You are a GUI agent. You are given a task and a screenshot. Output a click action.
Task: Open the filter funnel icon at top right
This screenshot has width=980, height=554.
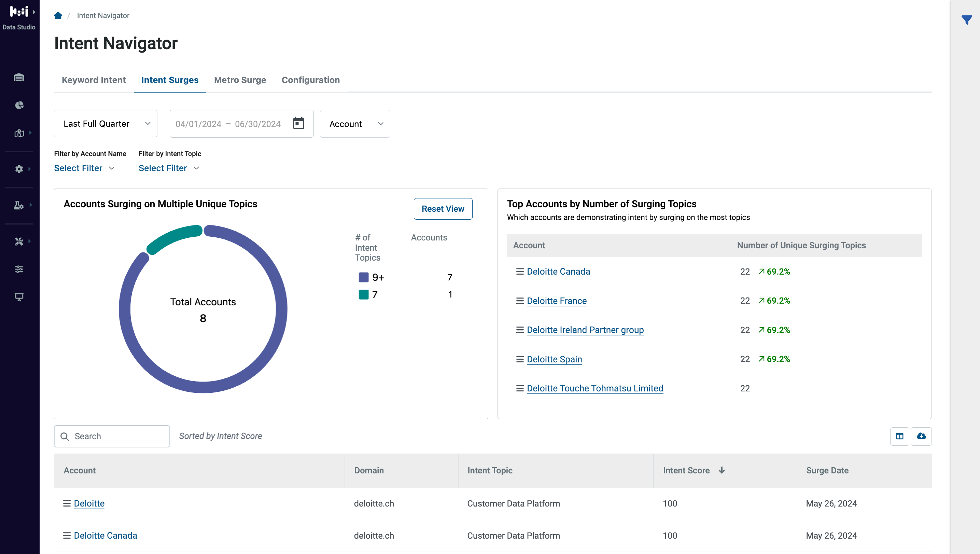[967, 20]
